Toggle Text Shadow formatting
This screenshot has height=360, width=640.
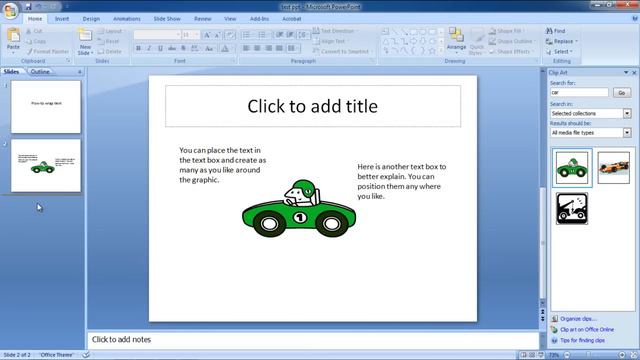(x=183, y=48)
